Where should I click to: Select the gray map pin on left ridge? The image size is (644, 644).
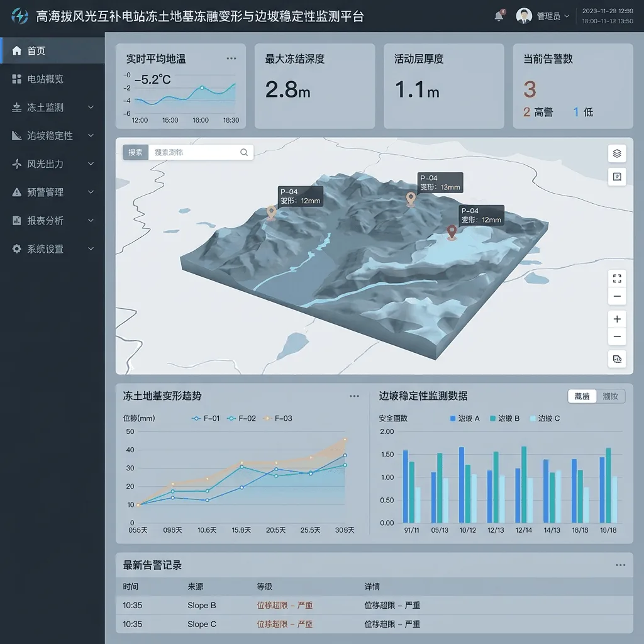point(271,213)
